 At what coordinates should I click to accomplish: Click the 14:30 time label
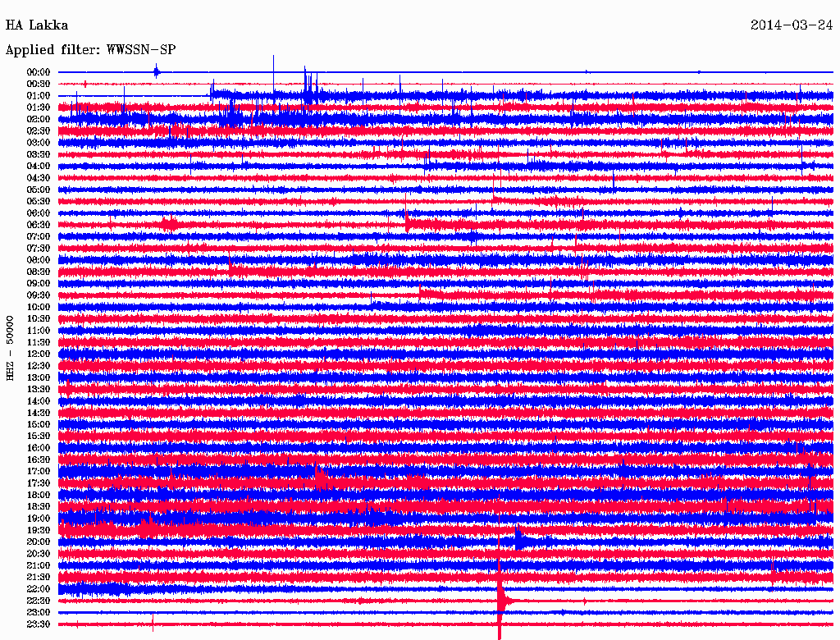pyautogui.click(x=39, y=413)
